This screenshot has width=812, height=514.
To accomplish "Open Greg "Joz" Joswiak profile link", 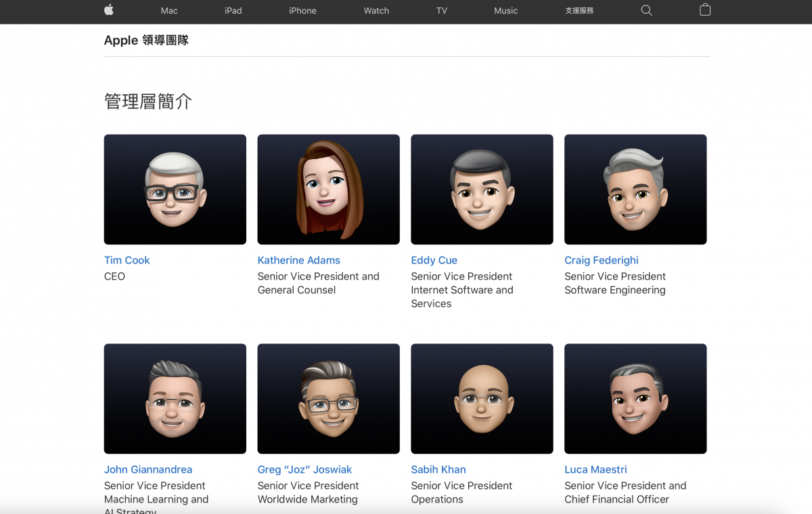I will [304, 469].
